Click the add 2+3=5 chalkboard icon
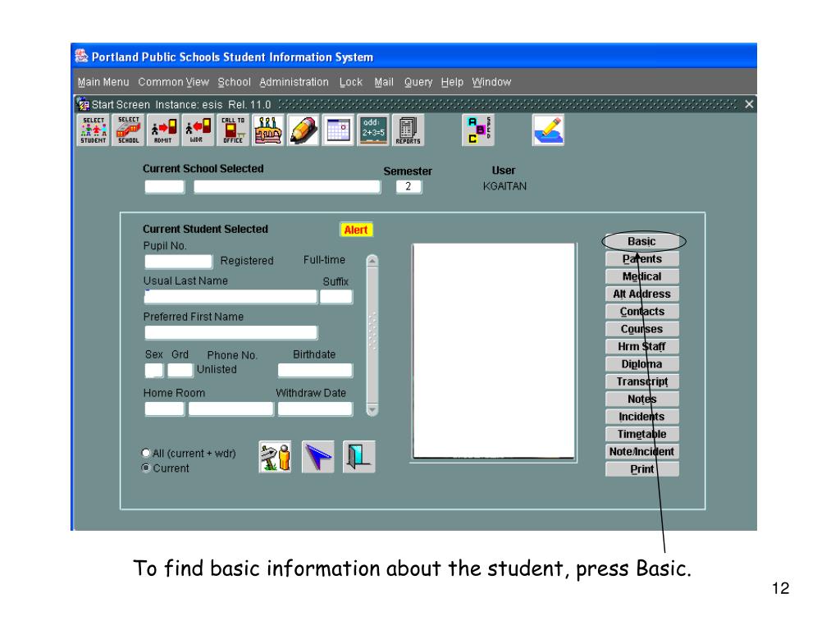 click(373, 130)
